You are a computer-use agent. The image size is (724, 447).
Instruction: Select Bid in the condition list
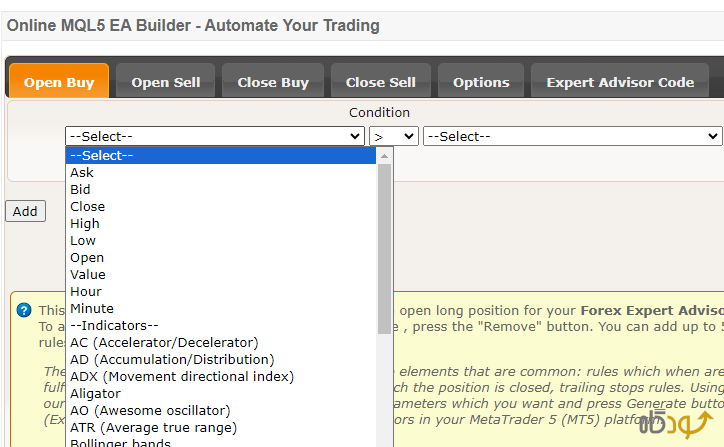(x=80, y=190)
